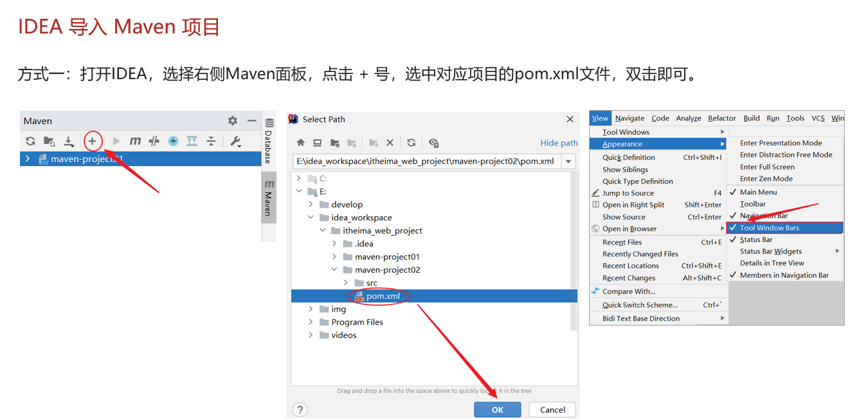Reload all Maven projects icon
This screenshot has height=419, width=868.
click(x=30, y=141)
